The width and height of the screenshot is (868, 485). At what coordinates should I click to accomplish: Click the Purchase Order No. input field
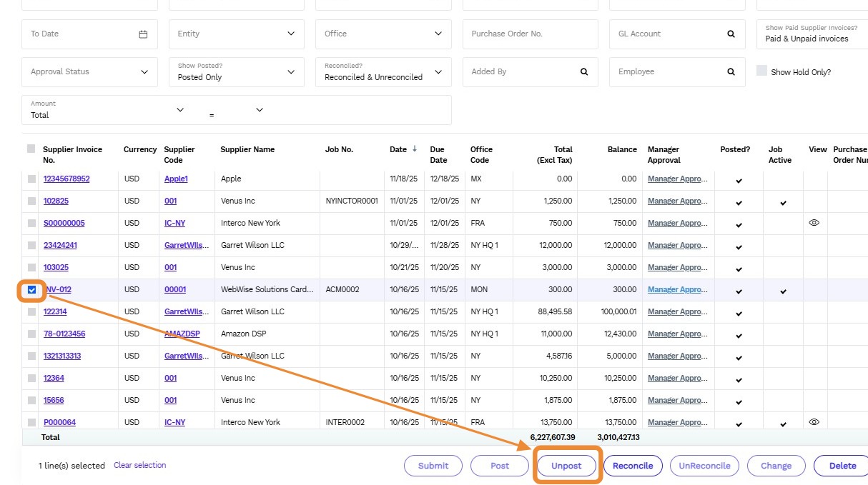(x=529, y=34)
